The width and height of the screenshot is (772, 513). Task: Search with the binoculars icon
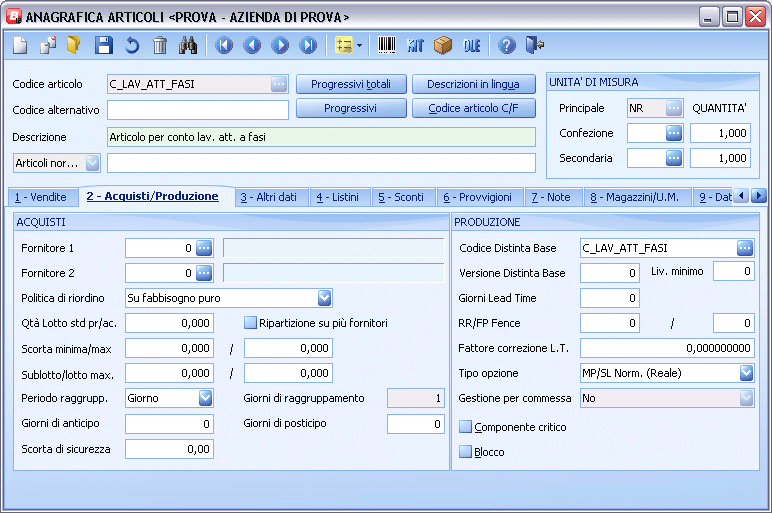pos(188,45)
